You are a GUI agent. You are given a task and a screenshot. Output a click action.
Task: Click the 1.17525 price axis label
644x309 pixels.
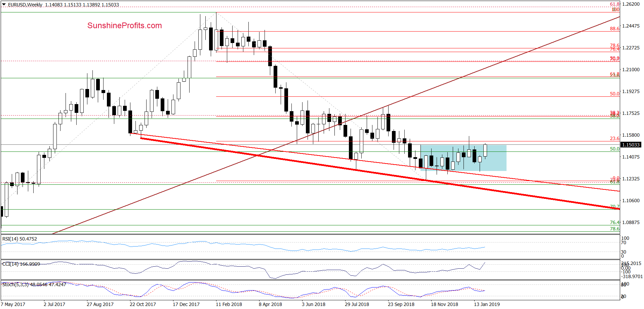coord(631,113)
